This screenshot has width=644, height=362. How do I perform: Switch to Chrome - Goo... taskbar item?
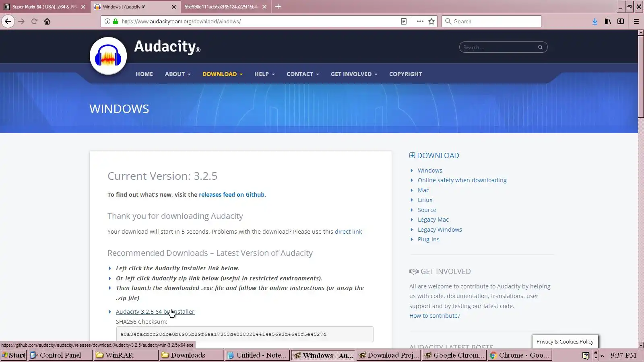point(520,355)
